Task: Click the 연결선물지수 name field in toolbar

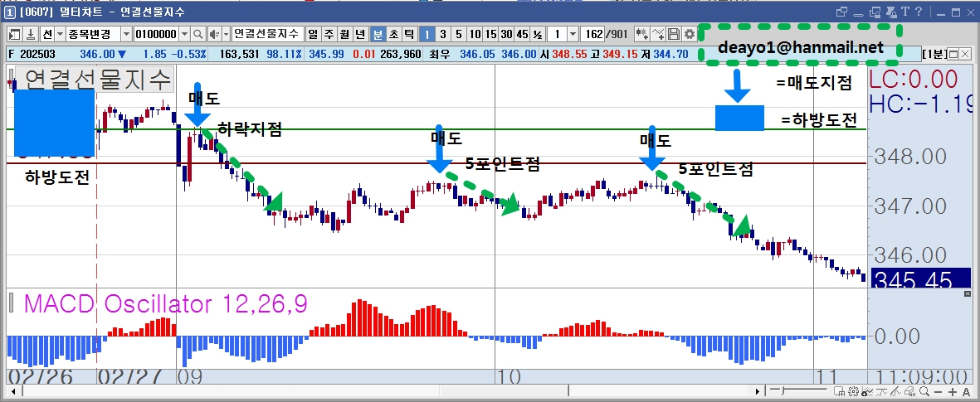Action: click(x=267, y=34)
